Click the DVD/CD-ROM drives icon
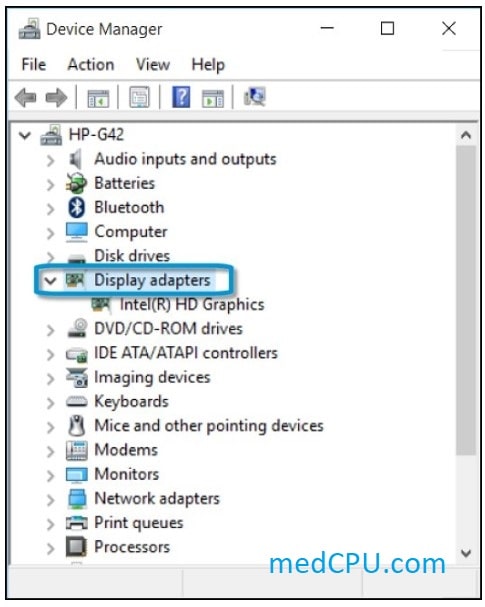 tap(77, 328)
